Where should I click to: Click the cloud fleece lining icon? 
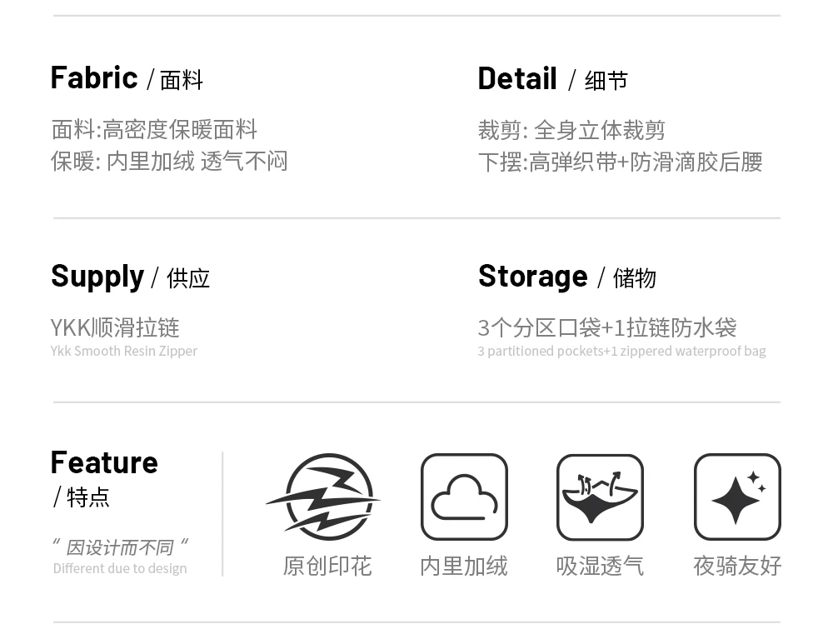point(464,497)
